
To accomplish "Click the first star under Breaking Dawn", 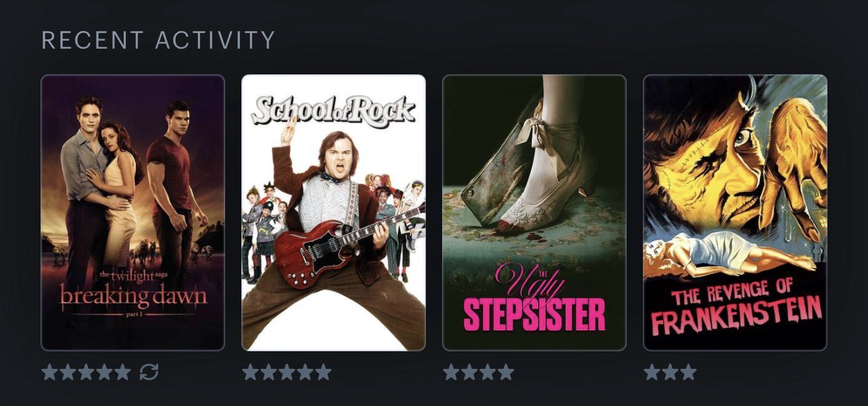I will click(49, 372).
